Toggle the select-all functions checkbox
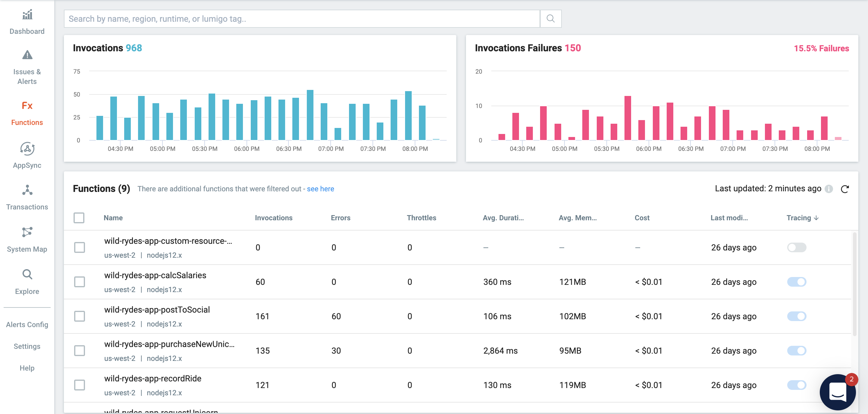Viewport: 868px width, 414px height. [79, 218]
